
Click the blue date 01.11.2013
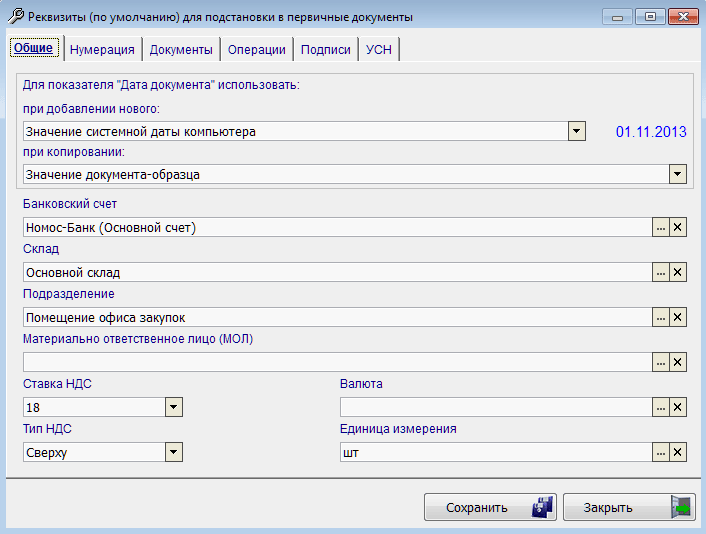click(651, 132)
